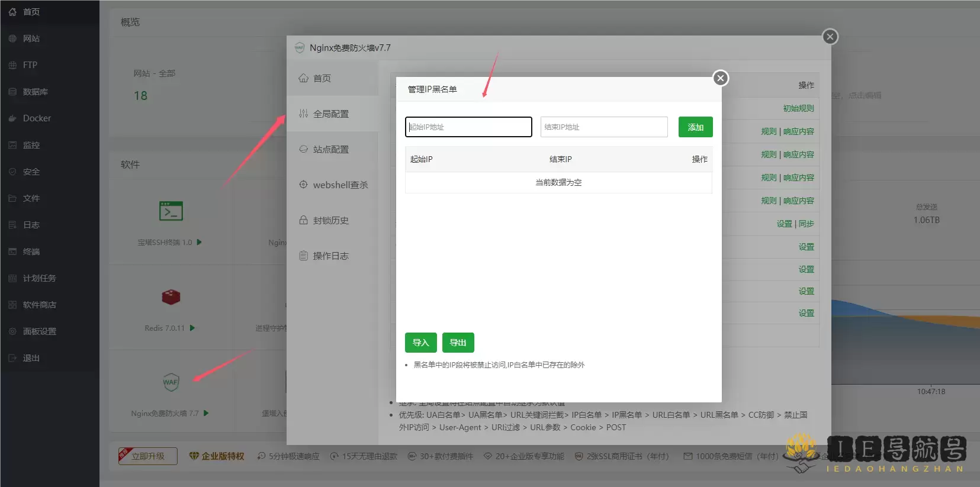Image resolution: width=980 pixels, height=487 pixels.
Task: Click 退出 logout icon in sidebar
Action: coord(12,358)
